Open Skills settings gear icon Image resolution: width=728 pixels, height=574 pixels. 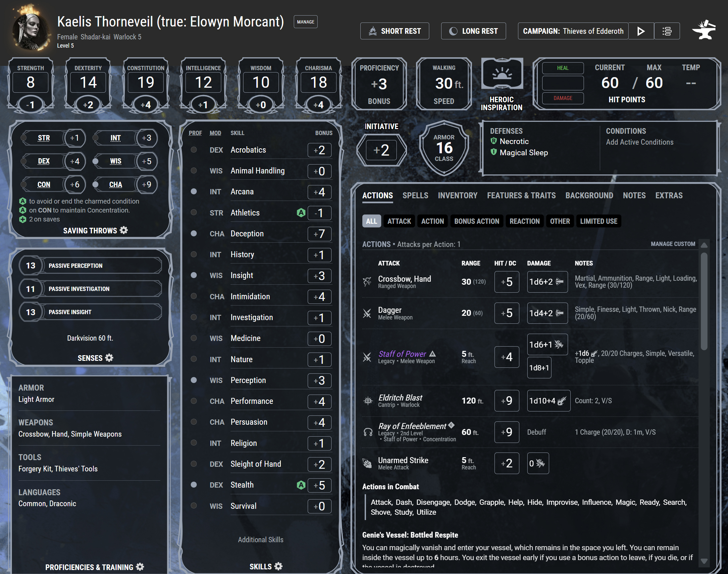tap(278, 566)
